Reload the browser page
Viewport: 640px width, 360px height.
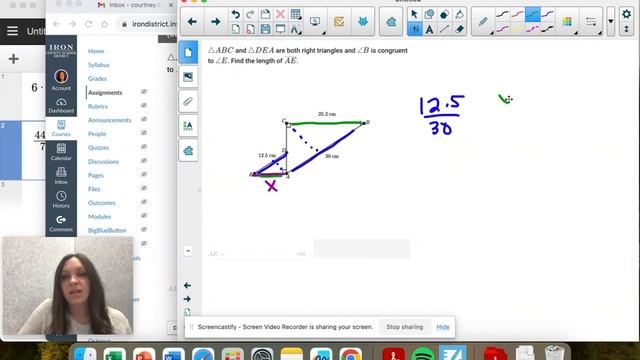(88, 24)
